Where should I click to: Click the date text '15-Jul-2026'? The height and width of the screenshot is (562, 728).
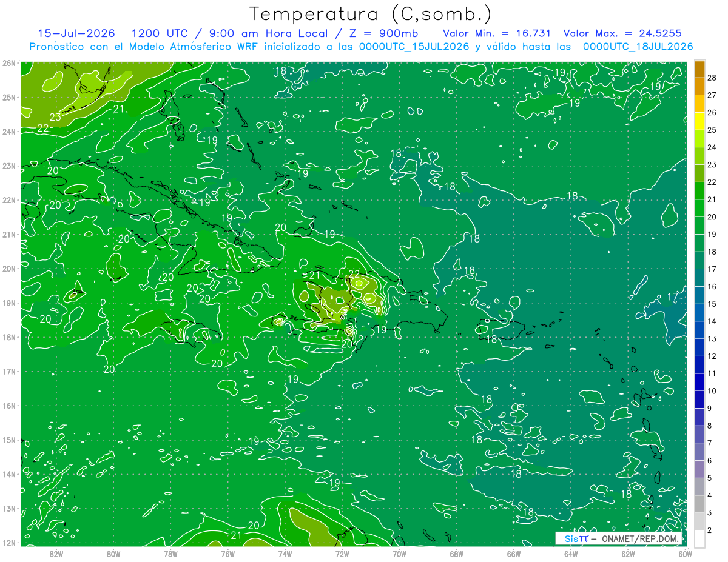(75, 33)
